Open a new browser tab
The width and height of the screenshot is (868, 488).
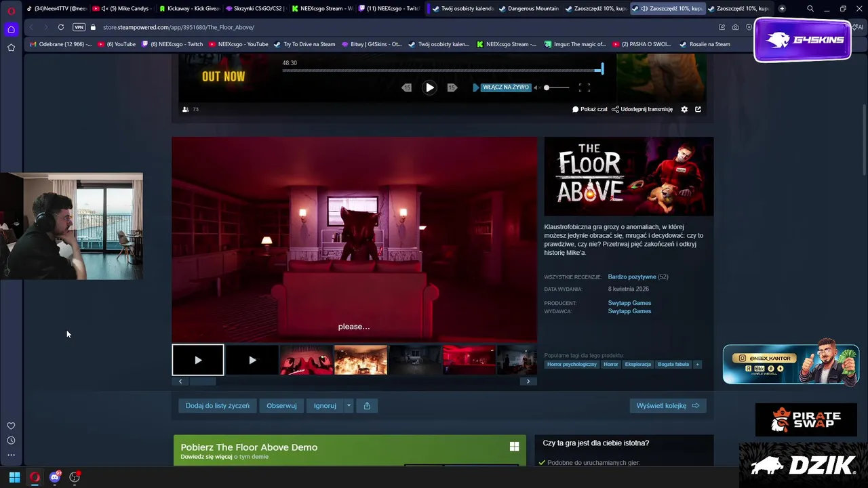[782, 9]
